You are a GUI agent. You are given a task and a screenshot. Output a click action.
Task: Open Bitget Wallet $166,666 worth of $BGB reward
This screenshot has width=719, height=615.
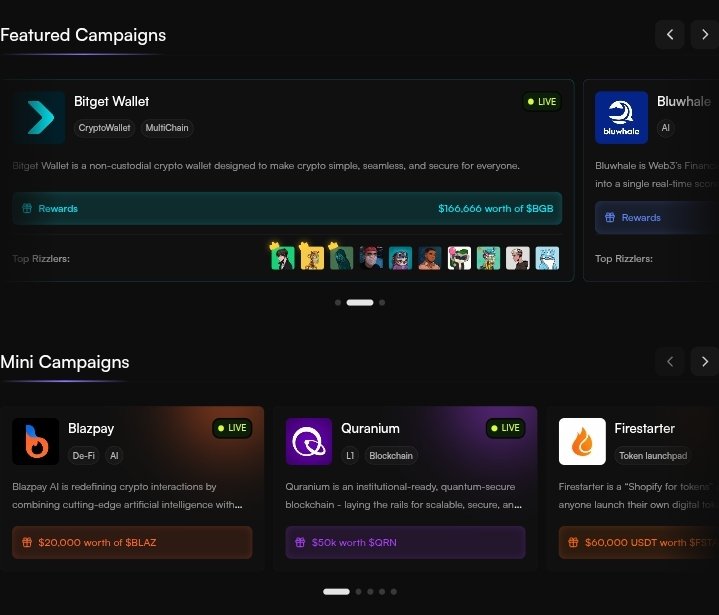287,208
